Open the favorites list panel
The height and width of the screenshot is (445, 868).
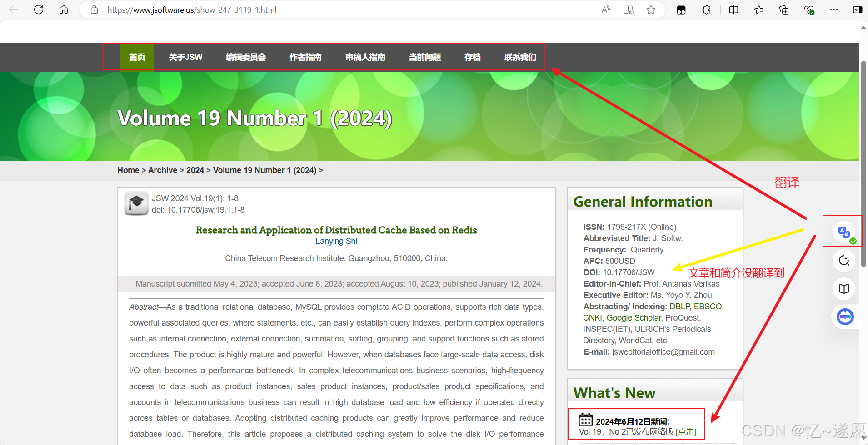pos(759,10)
